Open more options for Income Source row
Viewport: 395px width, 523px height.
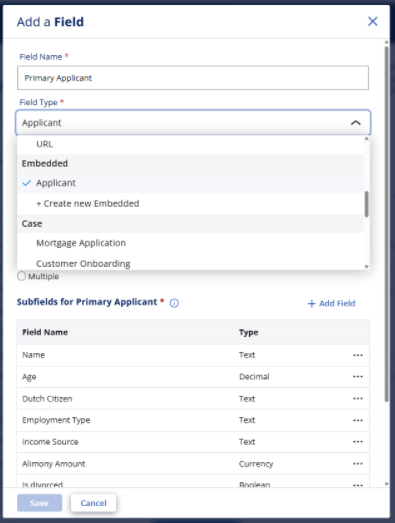pos(358,442)
